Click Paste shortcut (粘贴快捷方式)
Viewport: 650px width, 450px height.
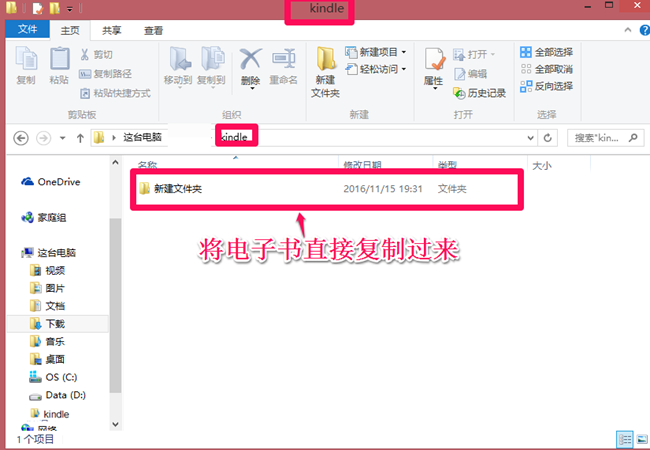[115, 93]
